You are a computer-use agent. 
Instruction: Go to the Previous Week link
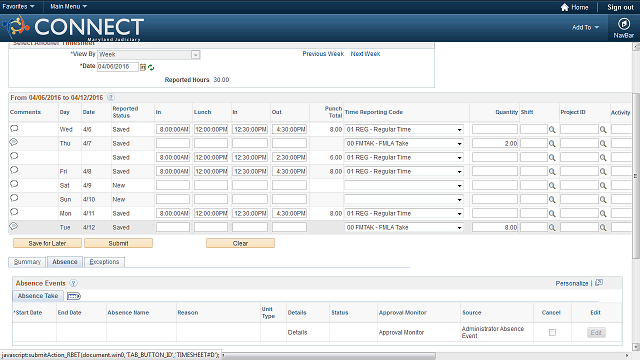(323, 54)
